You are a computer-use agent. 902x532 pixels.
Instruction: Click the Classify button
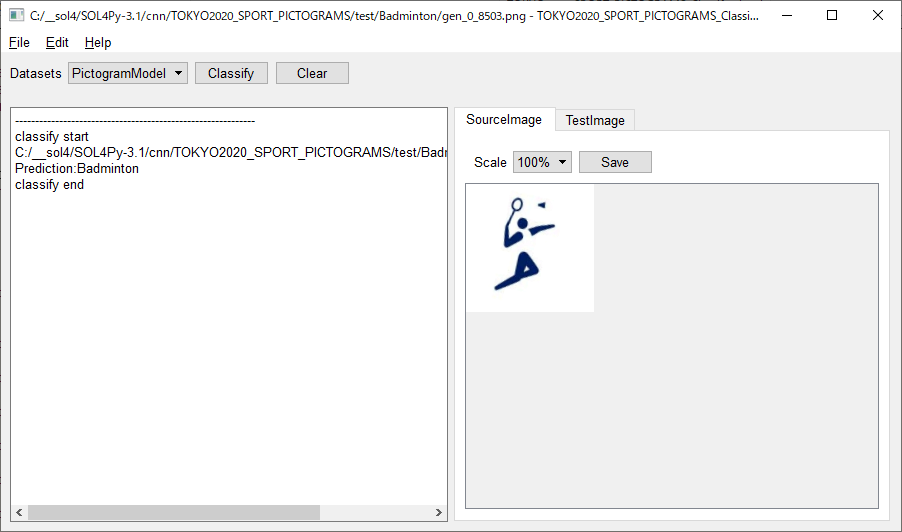(x=231, y=74)
